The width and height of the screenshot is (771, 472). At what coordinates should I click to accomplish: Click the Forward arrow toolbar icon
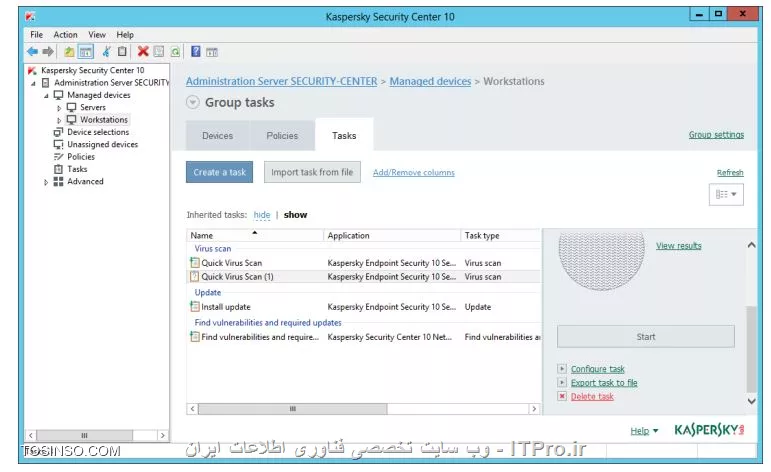click(x=48, y=51)
